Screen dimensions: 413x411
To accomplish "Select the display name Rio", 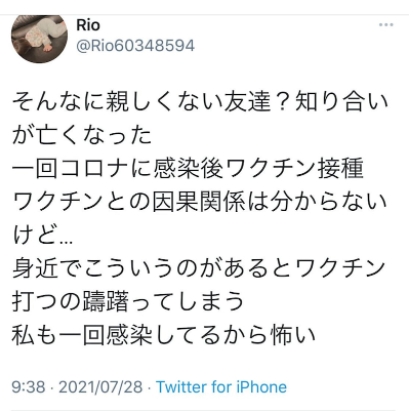I will pos(88,25).
